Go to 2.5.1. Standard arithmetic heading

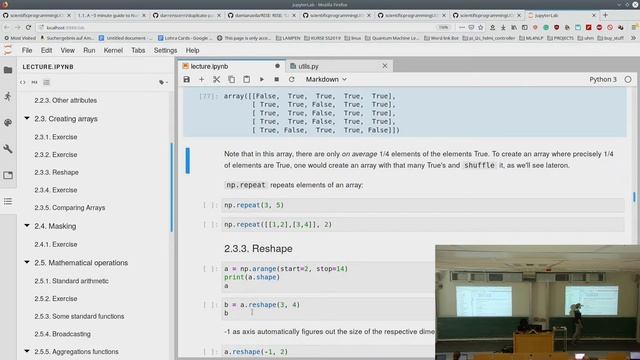click(x=71, y=281)
